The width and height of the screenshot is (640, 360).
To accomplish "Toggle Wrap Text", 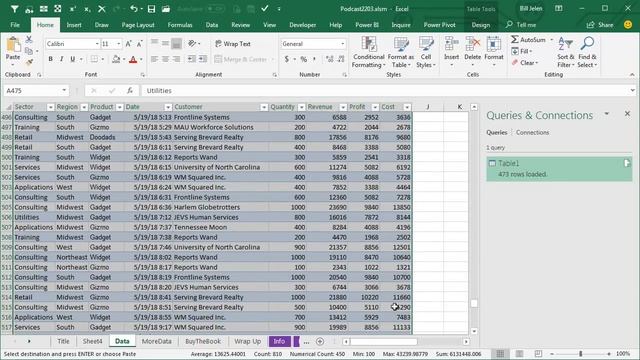I will (x=233, y=44).
